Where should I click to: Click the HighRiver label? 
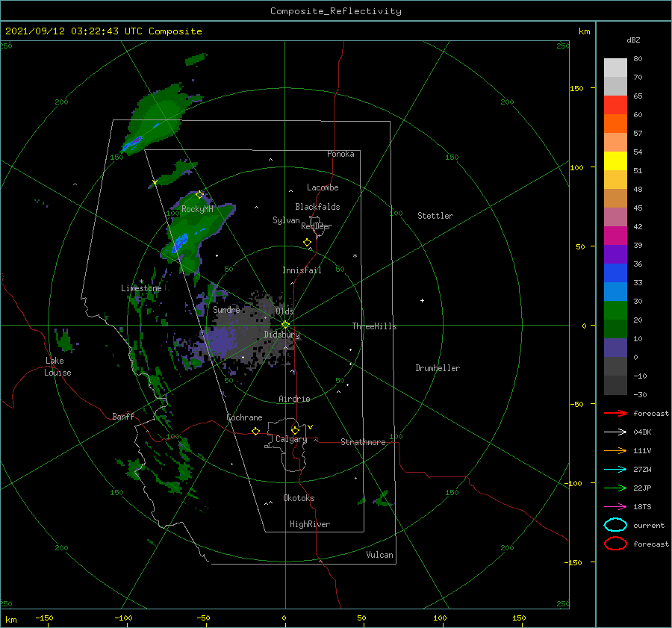click(310, 524)
